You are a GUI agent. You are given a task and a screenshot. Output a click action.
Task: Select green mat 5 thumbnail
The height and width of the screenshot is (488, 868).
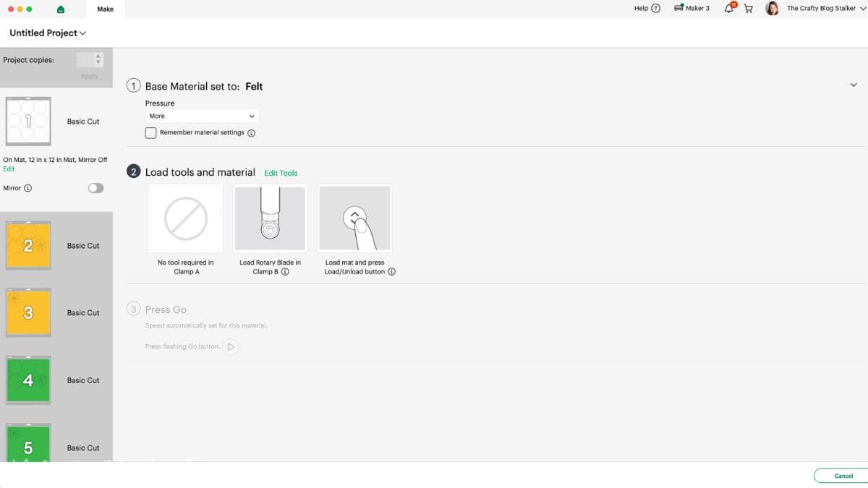tap(28, 443)
